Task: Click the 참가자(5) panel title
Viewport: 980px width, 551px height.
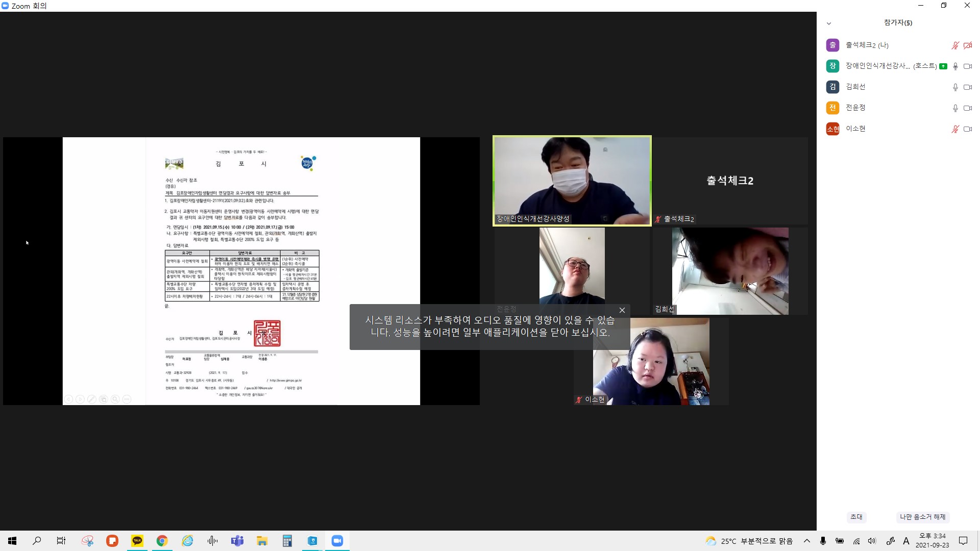Action: (x=898, y=22)
